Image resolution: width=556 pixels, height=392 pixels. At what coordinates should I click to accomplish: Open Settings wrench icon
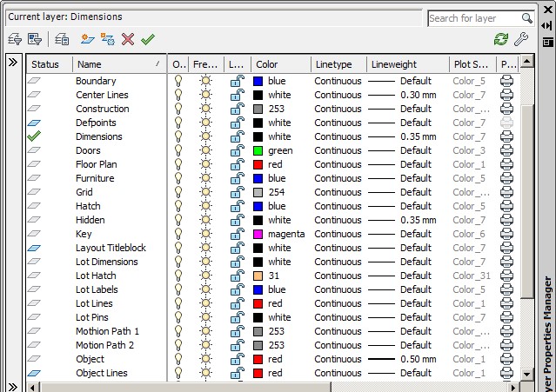tap(521, 39)
